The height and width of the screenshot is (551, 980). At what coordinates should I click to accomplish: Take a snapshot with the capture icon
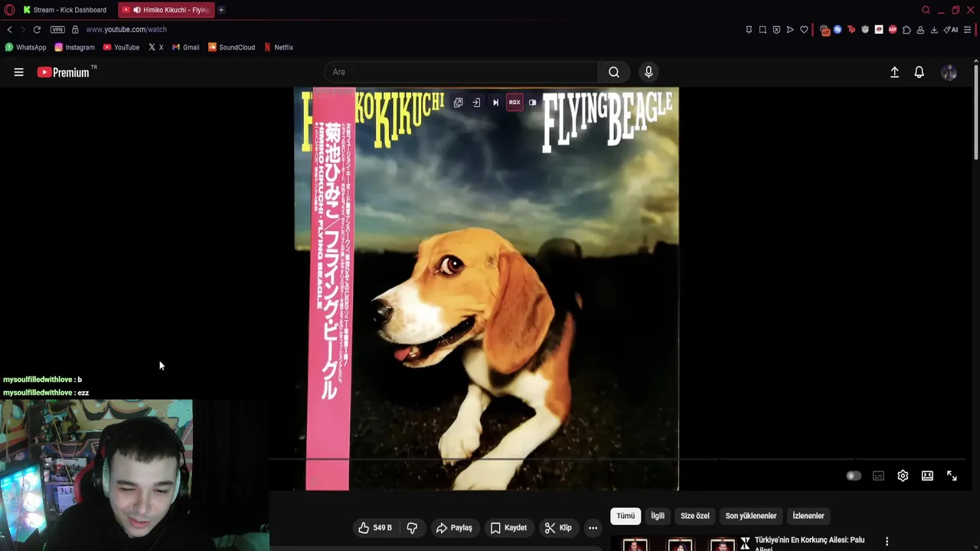pyautogui.click(x=763, y=30)
